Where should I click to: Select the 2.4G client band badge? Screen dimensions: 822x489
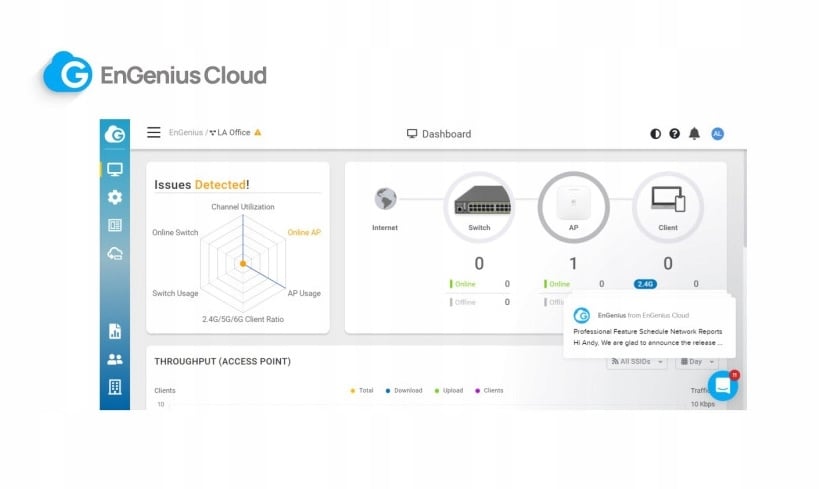point(646,284)
